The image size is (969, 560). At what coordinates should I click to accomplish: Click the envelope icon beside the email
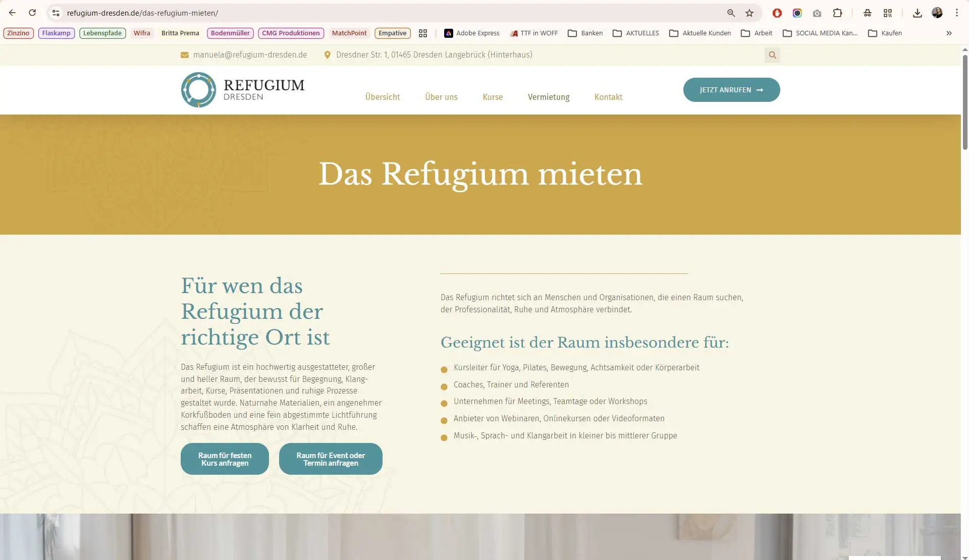(185, 55)
